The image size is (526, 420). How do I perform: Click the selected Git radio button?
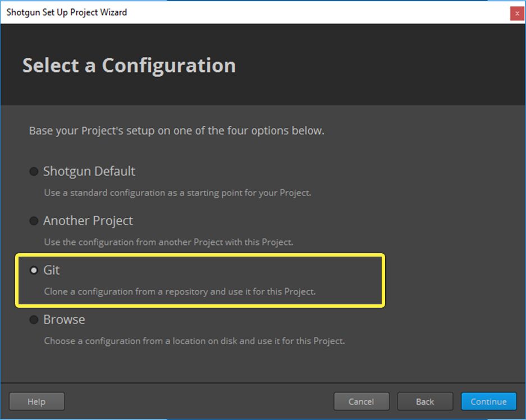34,270
